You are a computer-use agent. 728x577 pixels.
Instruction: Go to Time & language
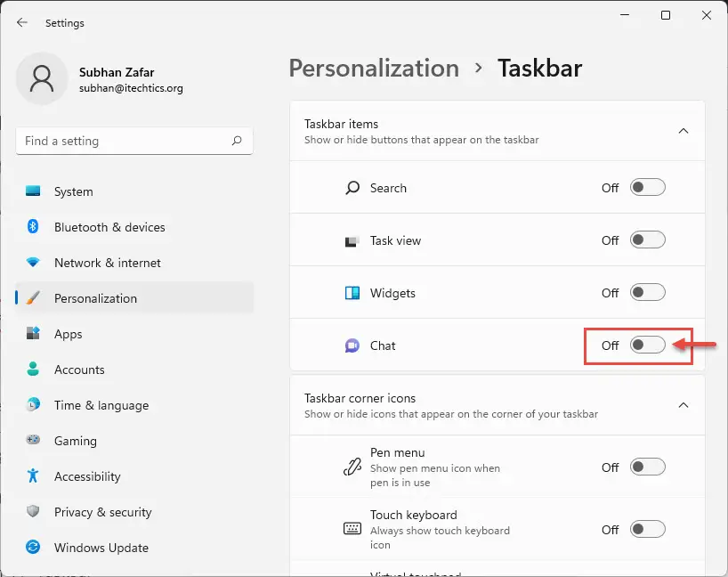click(134, 405)
